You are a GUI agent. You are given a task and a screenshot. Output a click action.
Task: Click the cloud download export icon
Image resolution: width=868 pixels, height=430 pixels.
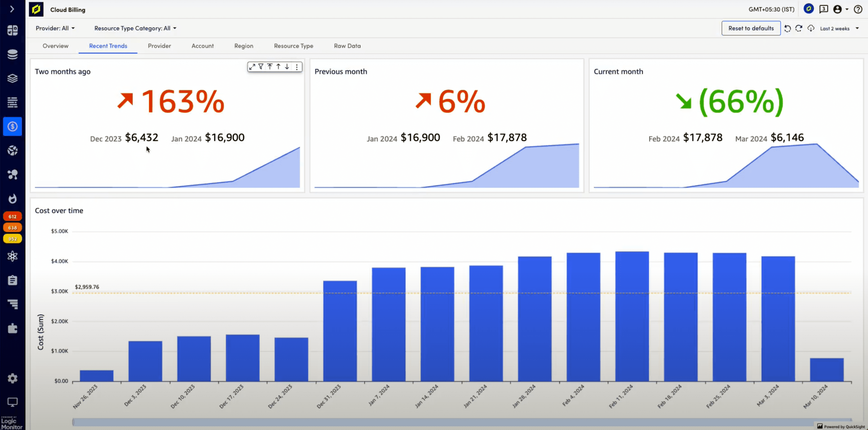pyautogui.click(x=811, y=28)
